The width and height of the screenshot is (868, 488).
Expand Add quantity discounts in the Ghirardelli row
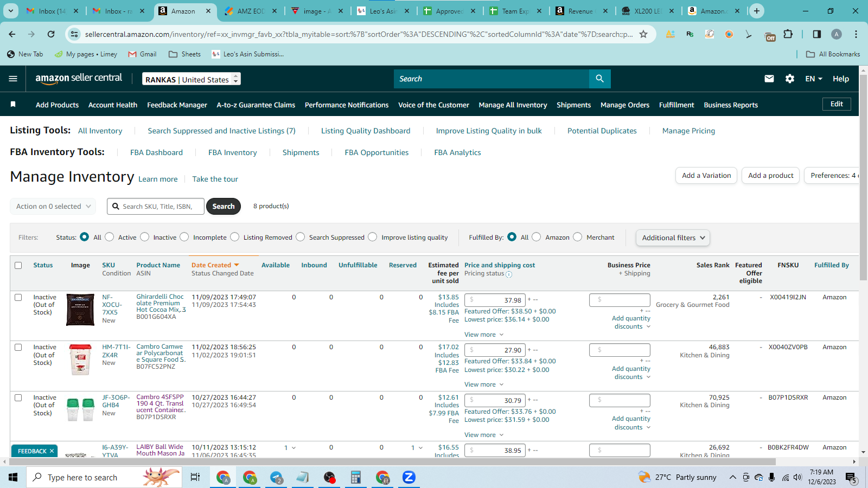coord(631,323)
